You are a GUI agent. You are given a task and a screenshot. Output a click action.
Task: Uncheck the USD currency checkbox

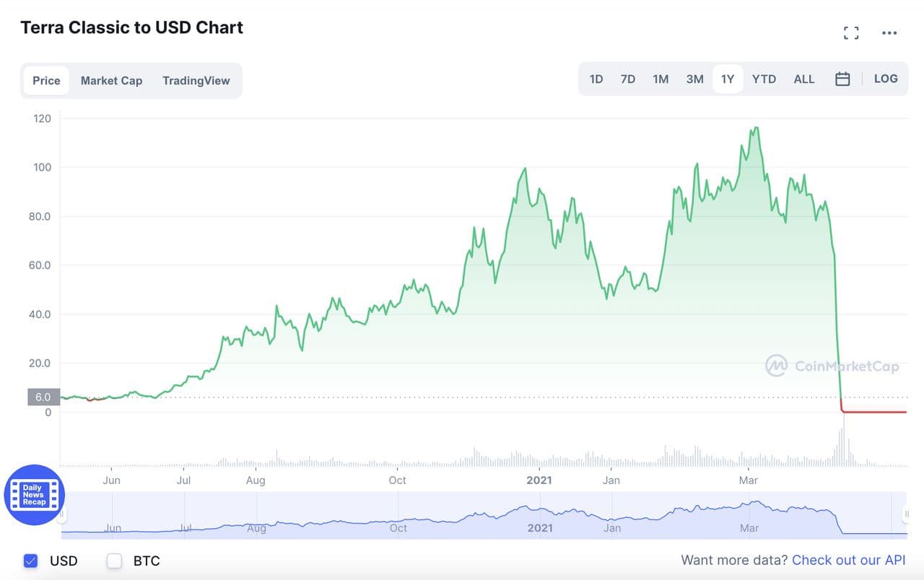[30, 561]
